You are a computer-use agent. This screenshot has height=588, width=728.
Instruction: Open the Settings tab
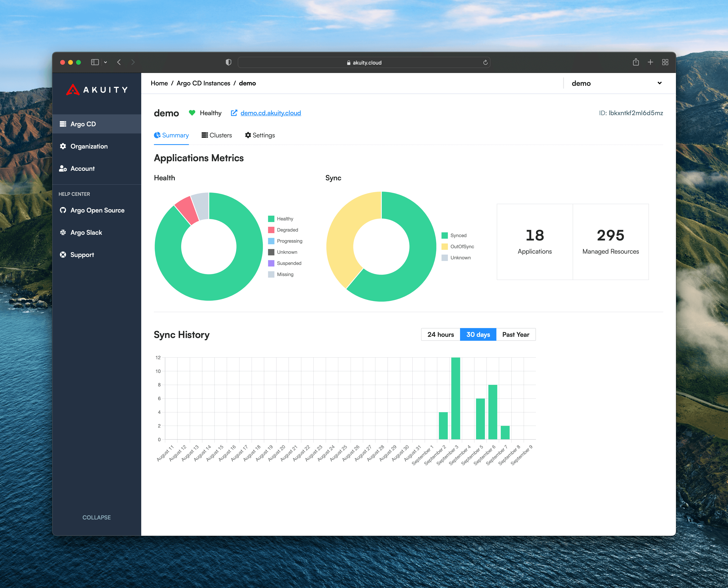[x=260, y=135]
